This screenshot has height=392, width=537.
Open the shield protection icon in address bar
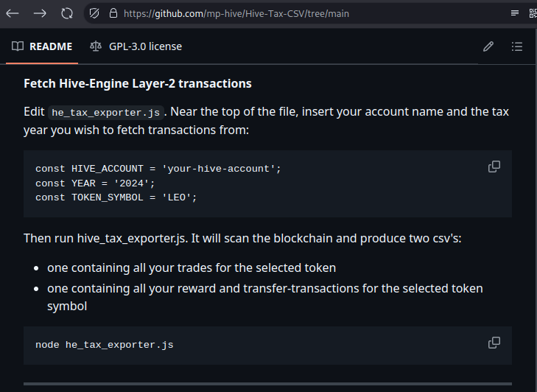[94, 14]
